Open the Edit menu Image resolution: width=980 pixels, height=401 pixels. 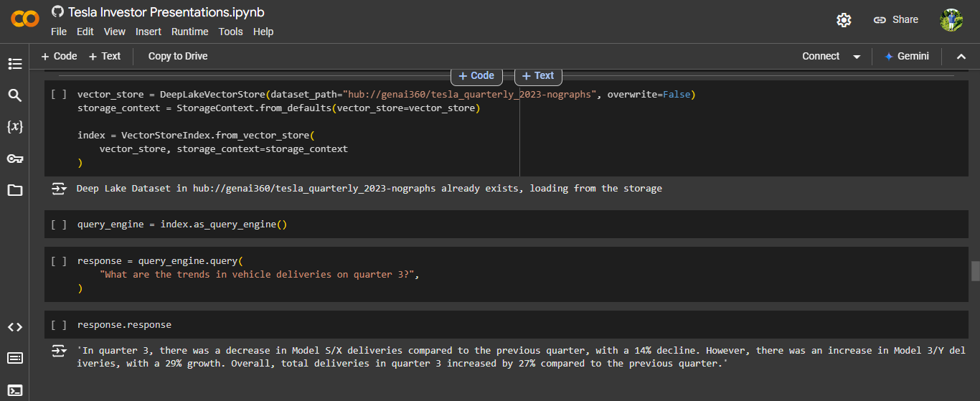[x=85, y=32]
